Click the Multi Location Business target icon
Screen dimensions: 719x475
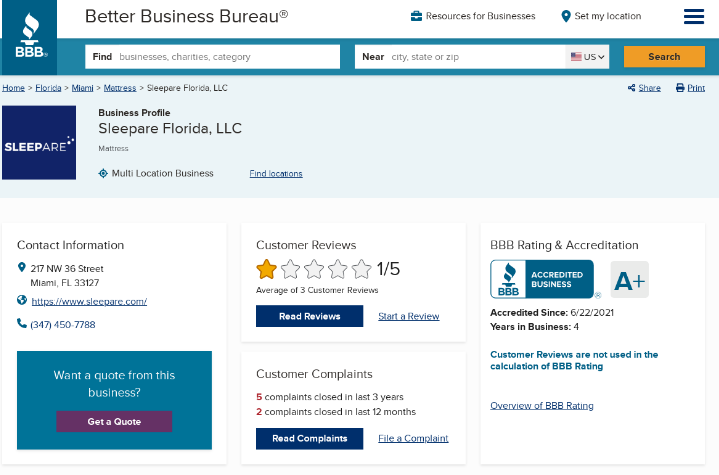click(103, 173)
